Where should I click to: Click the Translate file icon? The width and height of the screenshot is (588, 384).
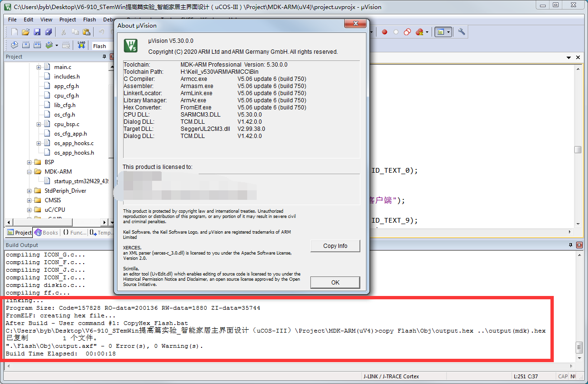[14, 46]
